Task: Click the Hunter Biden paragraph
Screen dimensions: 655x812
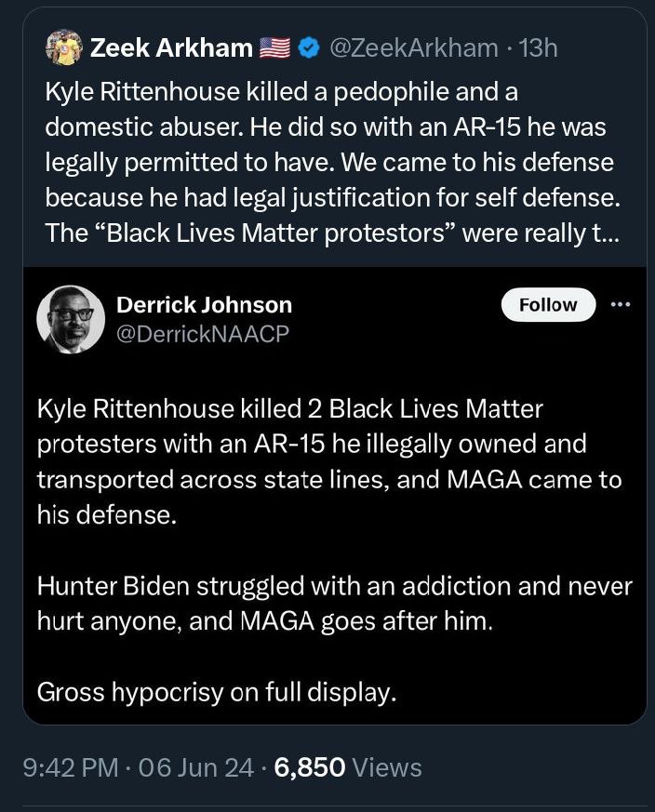Action: 334,603
